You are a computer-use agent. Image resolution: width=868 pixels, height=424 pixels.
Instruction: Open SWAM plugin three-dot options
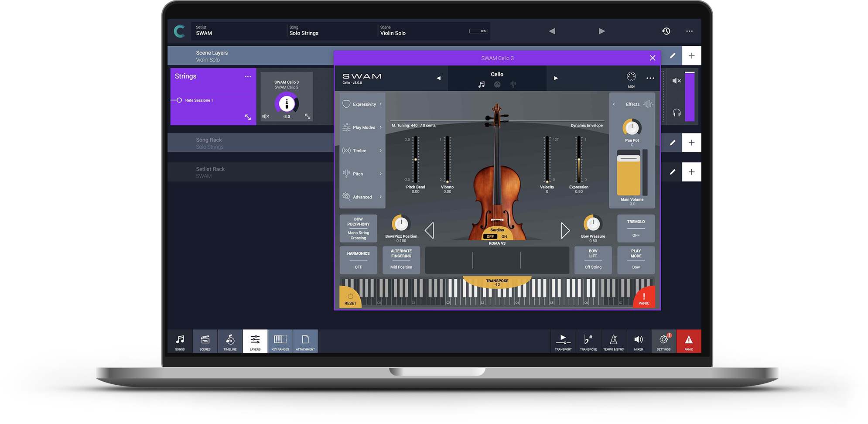click(x=650, y=78)
